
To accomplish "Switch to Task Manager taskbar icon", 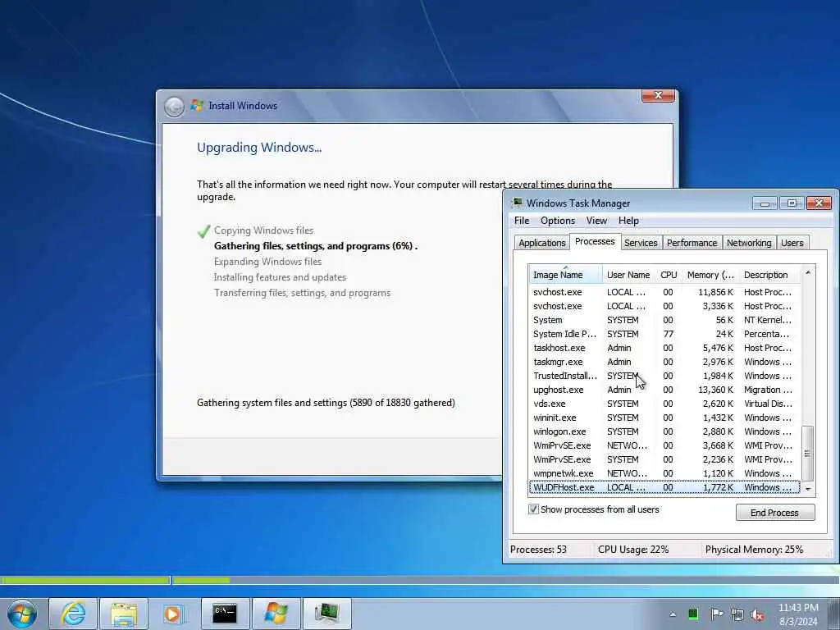I will tap(326, 614).
